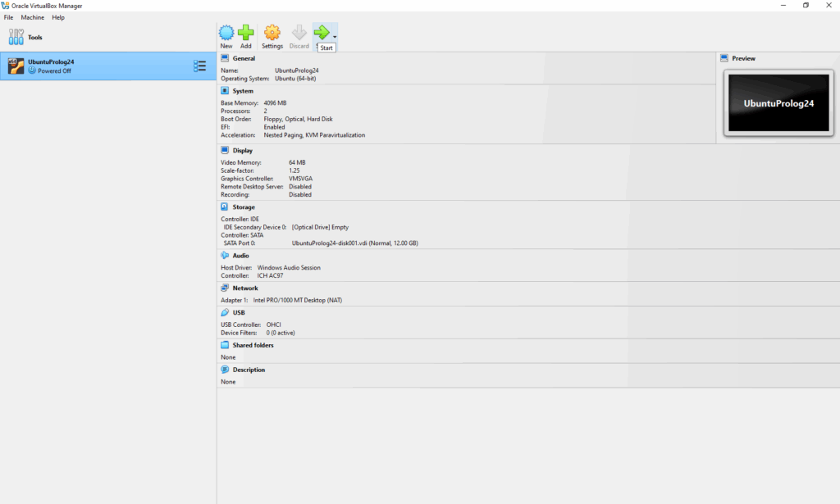Click the USB Controller value OHCI
The image size is (840, 504).
tap(274, 325)
